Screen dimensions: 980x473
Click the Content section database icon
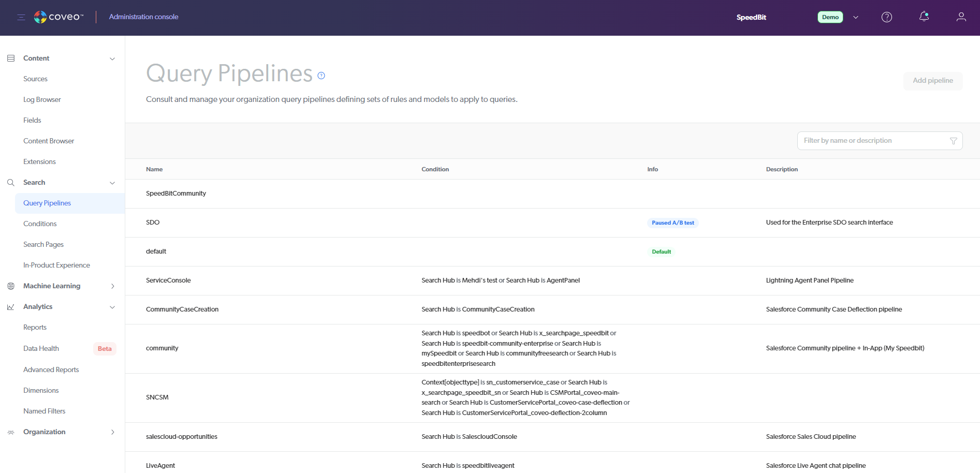[10, 58]
